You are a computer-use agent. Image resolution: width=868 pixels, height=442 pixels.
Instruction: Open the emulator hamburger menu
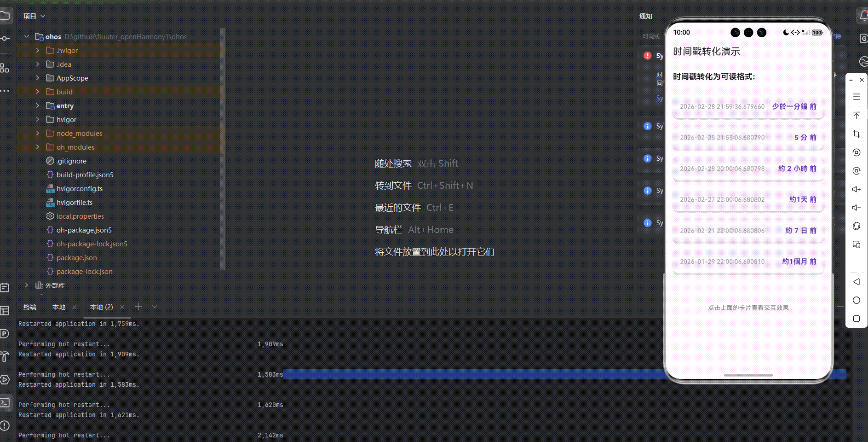pos(856,97)
